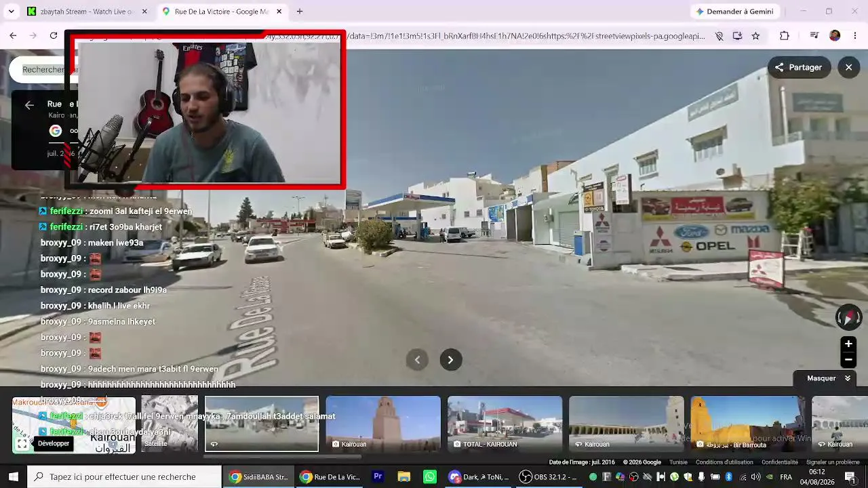Click install app icon in address bar
This screenshot has height=488, width=868.
click(737, 36)
